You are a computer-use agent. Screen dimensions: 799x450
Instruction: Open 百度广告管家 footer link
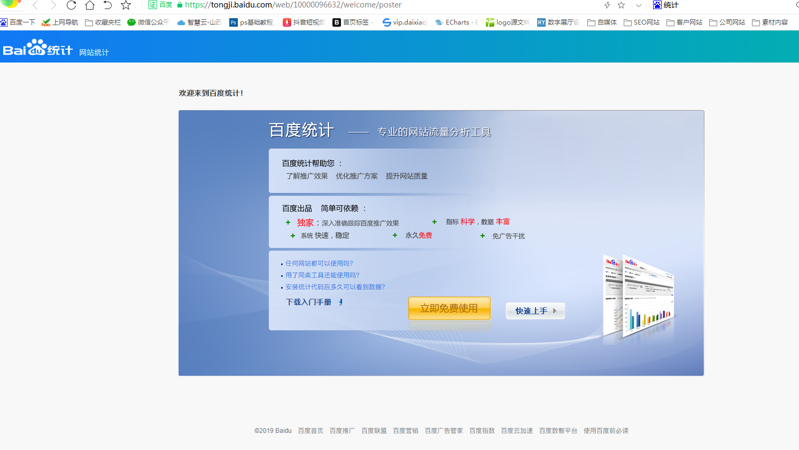(444, 431)
